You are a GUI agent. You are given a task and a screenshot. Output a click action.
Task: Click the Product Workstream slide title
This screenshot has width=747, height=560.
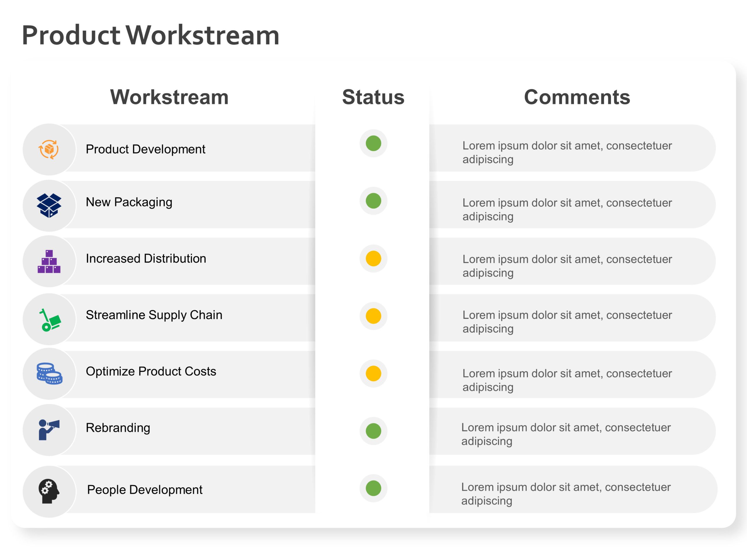point(150,34)
